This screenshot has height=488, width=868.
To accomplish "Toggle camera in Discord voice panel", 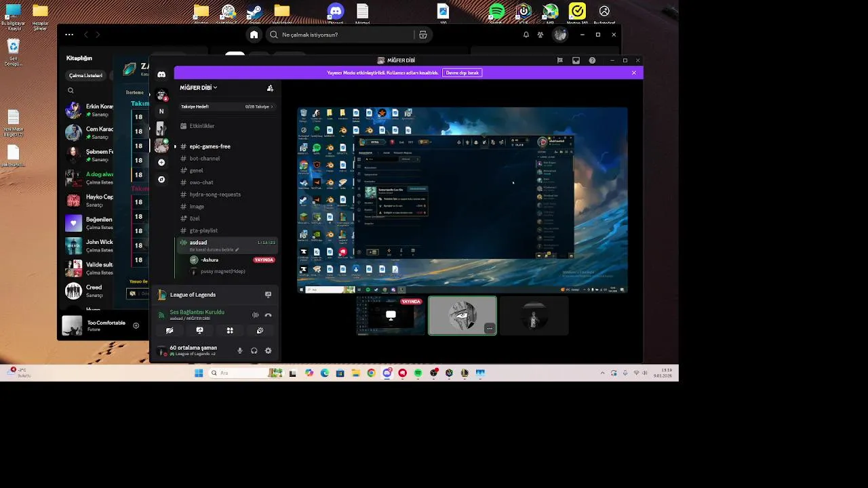I will (x=170, y=331).
